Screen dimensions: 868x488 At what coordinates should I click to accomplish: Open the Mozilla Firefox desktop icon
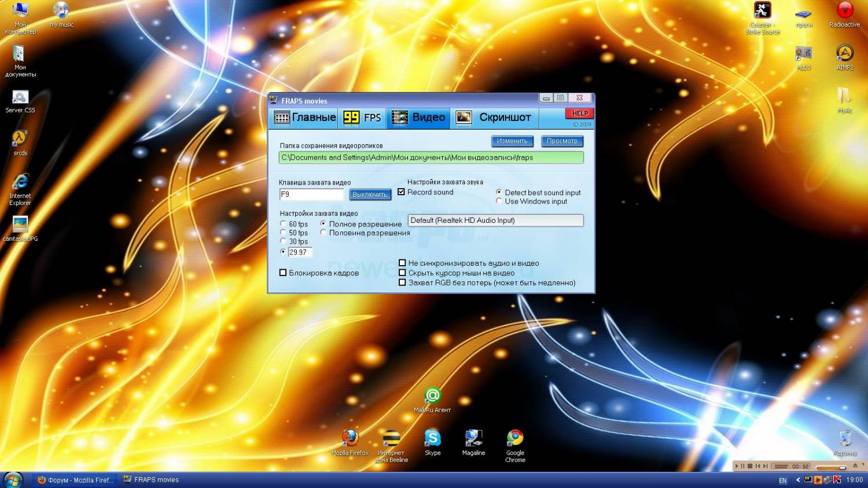350,439
